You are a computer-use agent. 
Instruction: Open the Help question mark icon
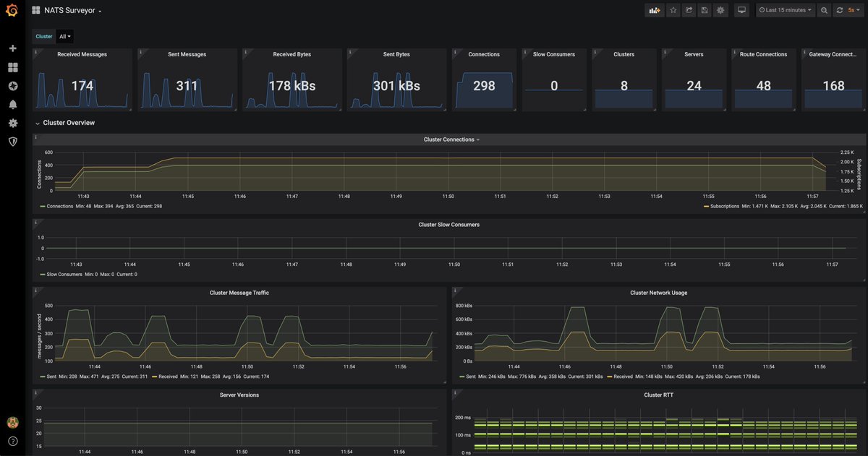point(12,441)
